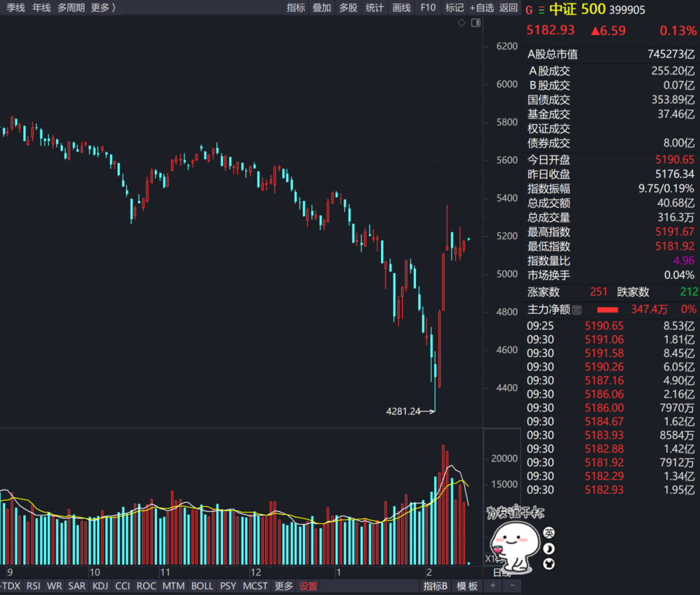Select the 昨日收盘 5176.34 row
Viewport: 700px width, 595px height.
pyautogui.click(x=611, y=174)
